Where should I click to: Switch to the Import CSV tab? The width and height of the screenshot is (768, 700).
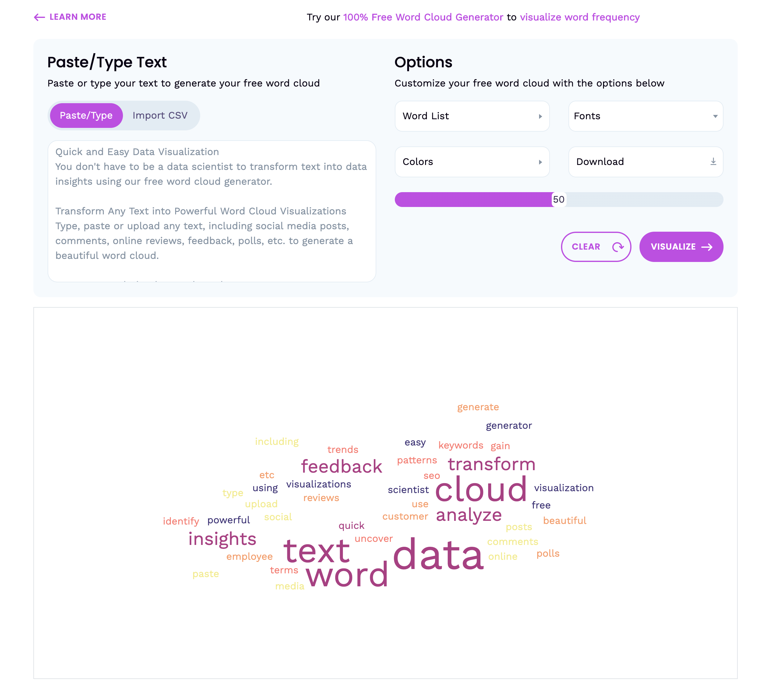(160, 116)
